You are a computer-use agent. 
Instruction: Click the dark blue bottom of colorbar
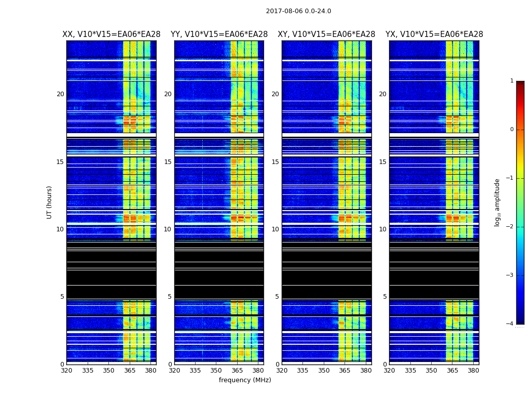(x=520, y=319)
